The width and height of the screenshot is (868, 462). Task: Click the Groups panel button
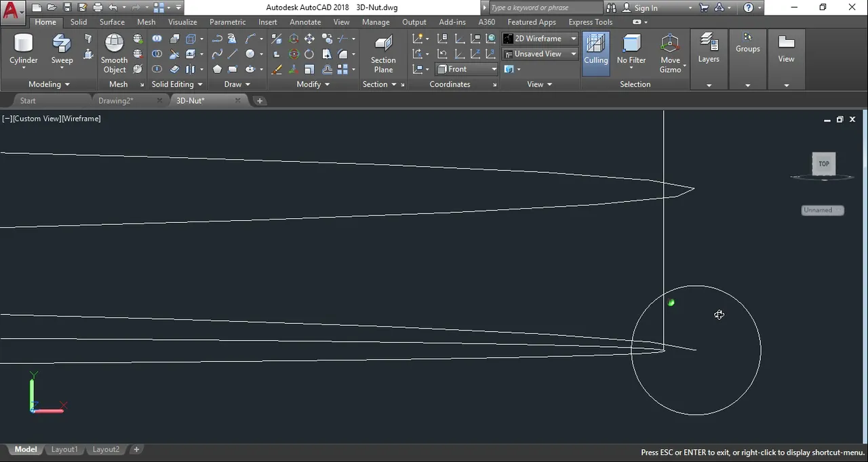coord(747,43)
